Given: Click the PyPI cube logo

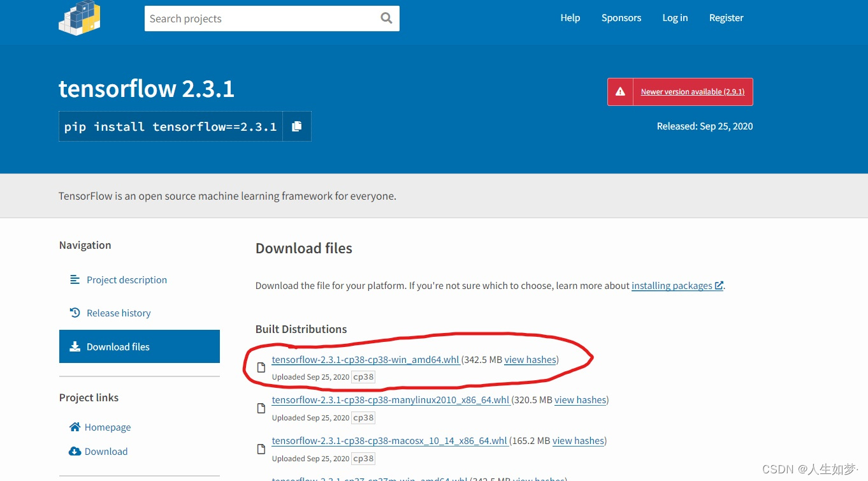Looking at the screenshot, I should [80, 18].
